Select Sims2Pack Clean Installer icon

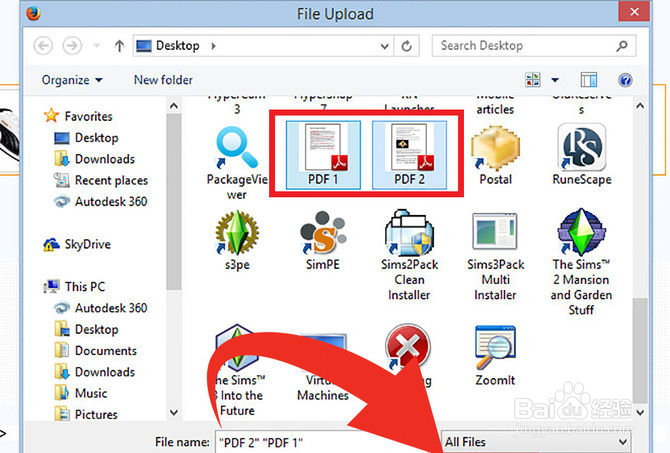[x=409, y=256]
